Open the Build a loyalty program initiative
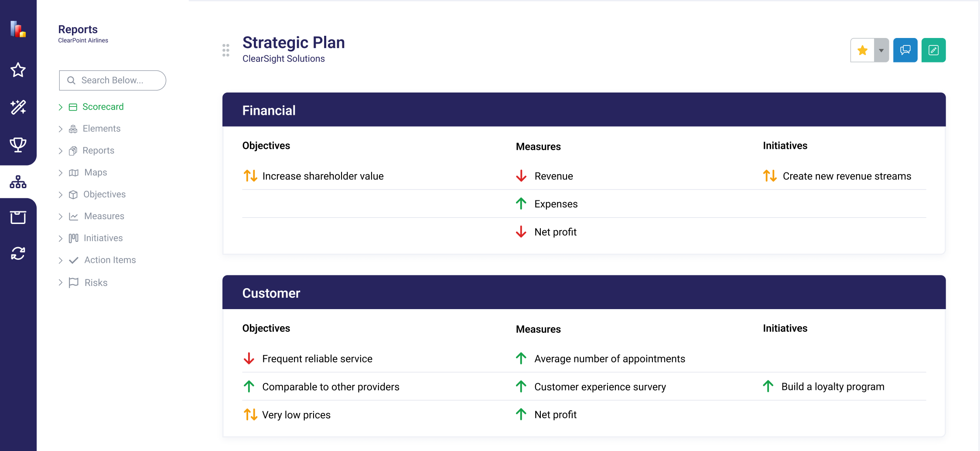 [x=833, y=386]
